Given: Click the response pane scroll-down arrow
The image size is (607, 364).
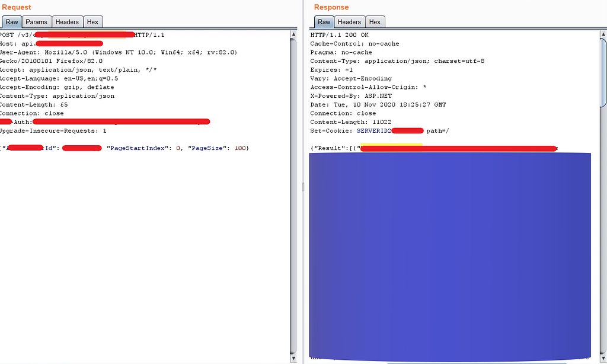Looking at the screenshot, I should coord(603,358).
